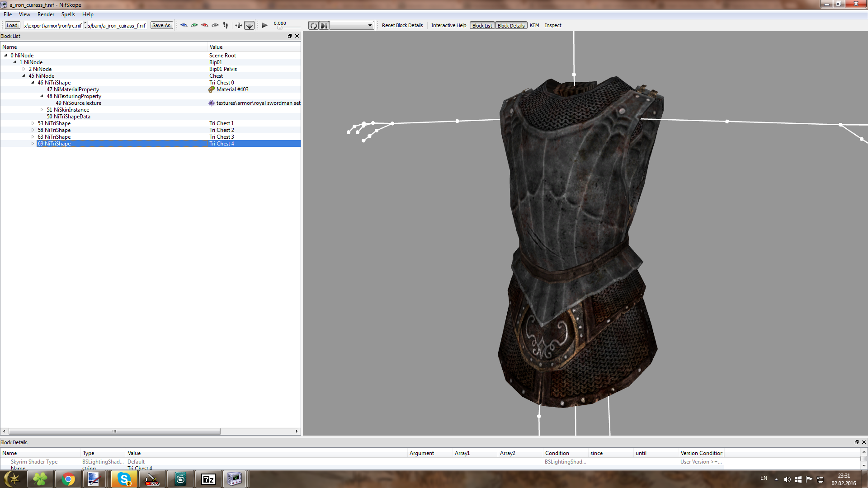Open the Help menu

[88, 14]
